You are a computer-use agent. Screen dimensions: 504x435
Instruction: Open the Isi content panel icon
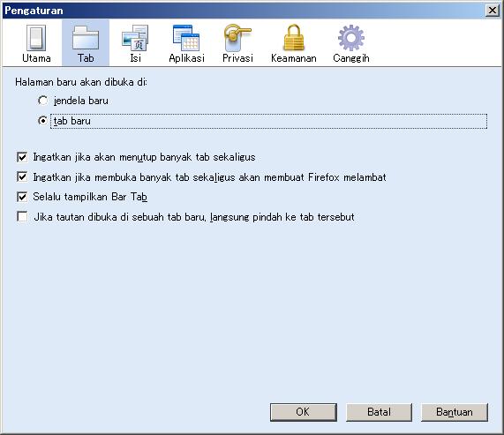pos(135,38)
